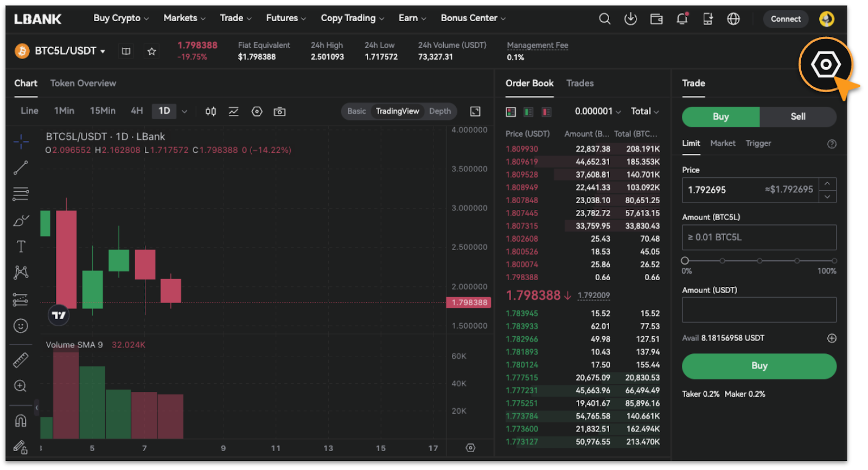Show both bids and asks order book view
Viewport: 868px width, 470px height.
[511, 112]
